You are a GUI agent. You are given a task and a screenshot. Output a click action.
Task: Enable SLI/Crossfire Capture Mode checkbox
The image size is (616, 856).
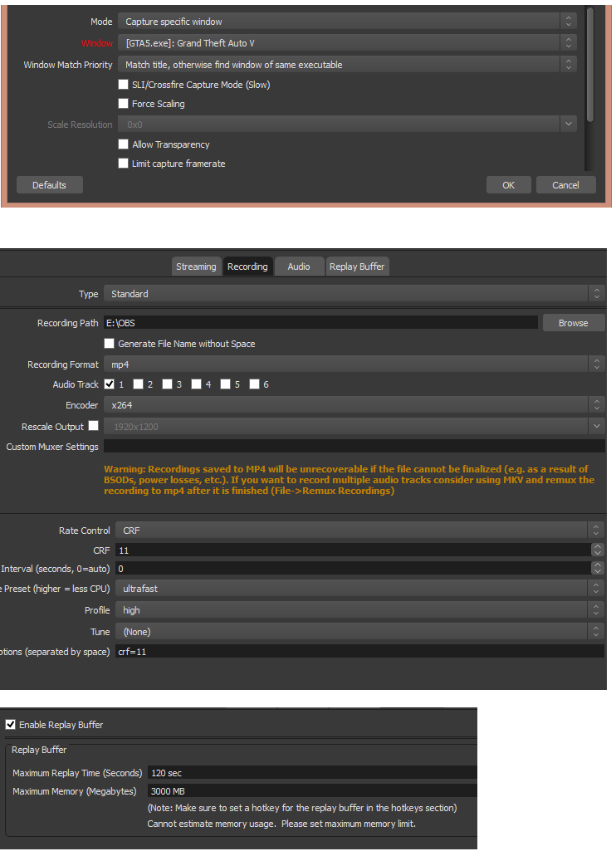click(x=124, y=85)
